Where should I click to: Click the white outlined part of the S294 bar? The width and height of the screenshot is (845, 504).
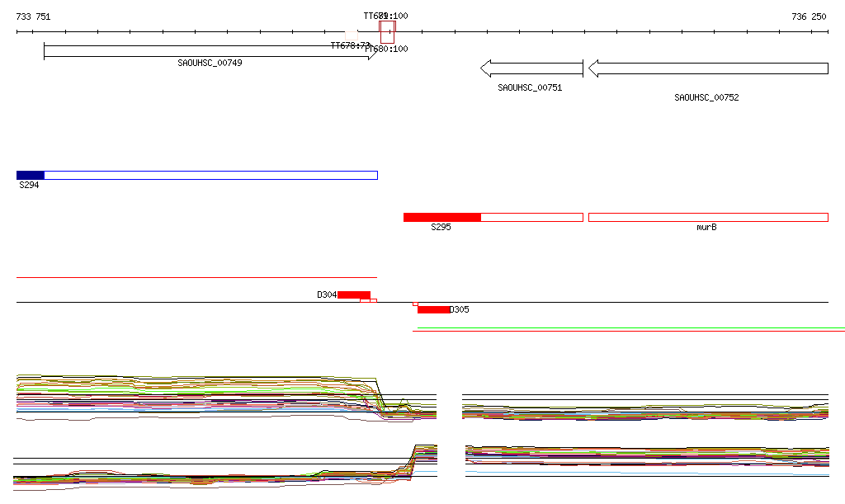210,175
